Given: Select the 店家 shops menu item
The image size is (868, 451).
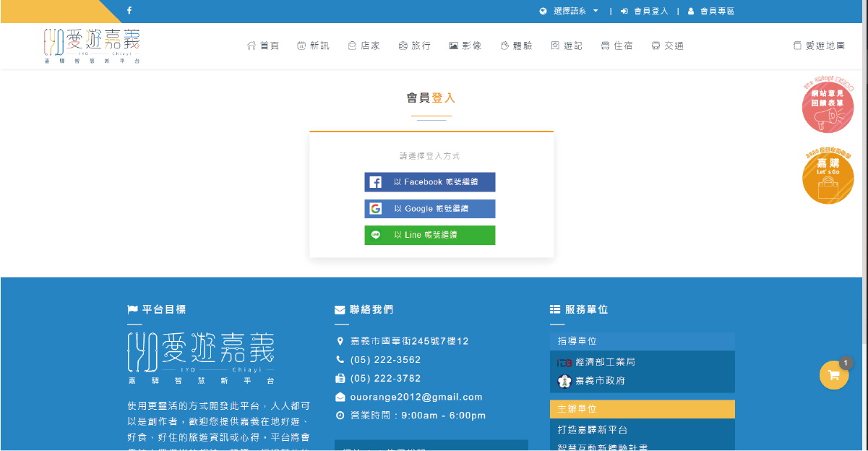Looking at the screenshot, I should [364, 46].
